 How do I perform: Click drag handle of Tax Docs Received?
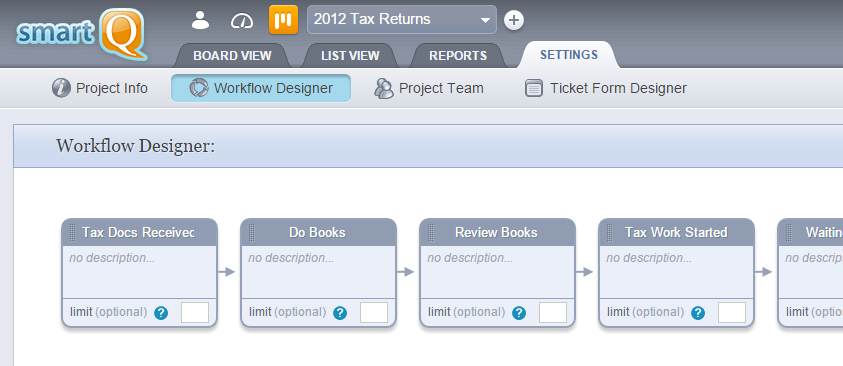(73, 233)
